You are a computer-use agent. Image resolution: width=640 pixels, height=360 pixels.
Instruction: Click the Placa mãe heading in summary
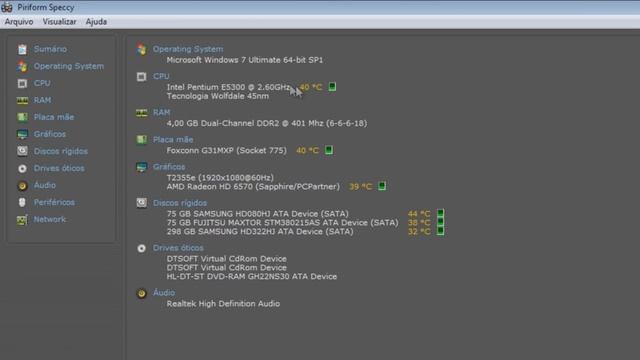tap(173, 140)
